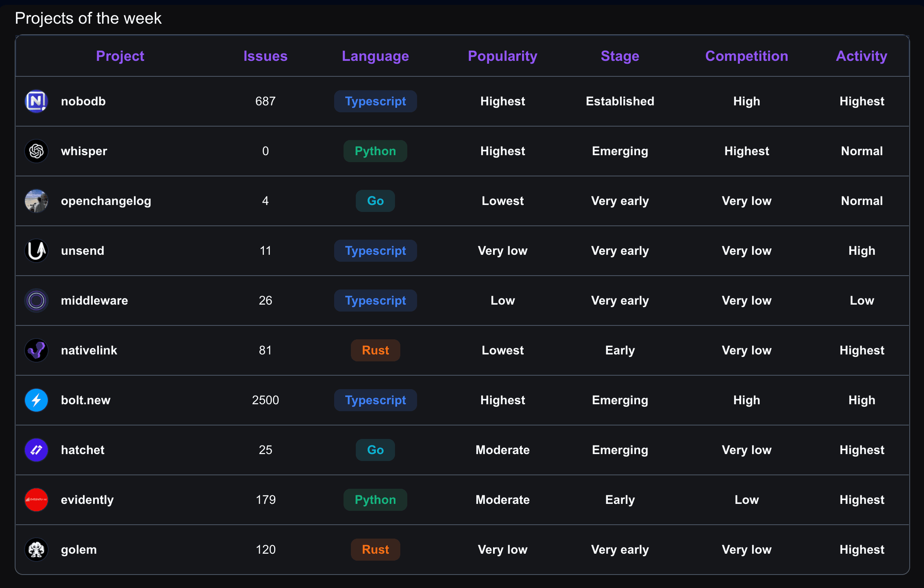
Task: Click the unsend project logo icon
Action: point(36,251)
